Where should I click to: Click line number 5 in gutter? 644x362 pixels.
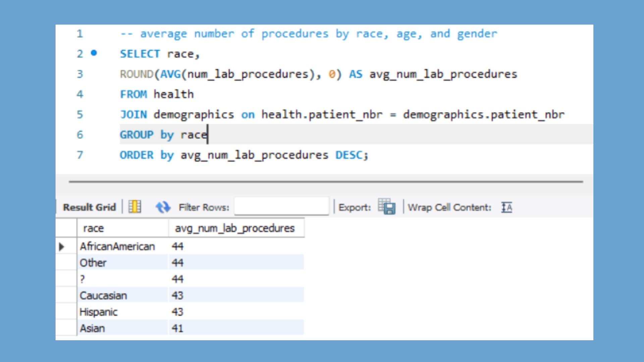coord(80,115)
